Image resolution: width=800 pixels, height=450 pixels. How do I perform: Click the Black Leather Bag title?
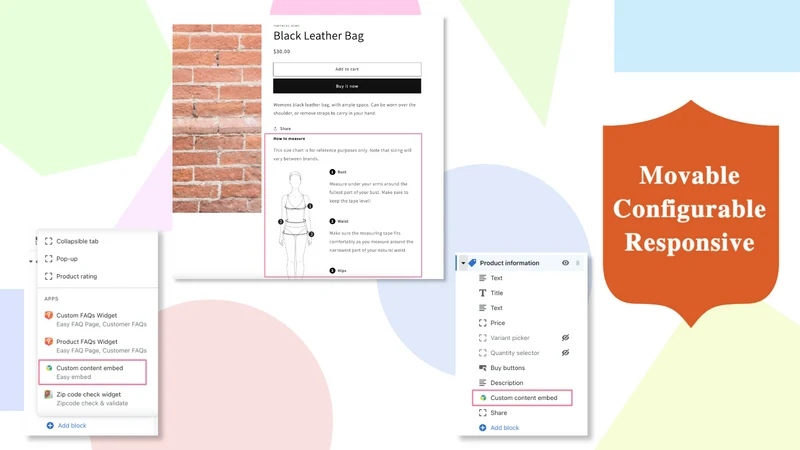318,36
